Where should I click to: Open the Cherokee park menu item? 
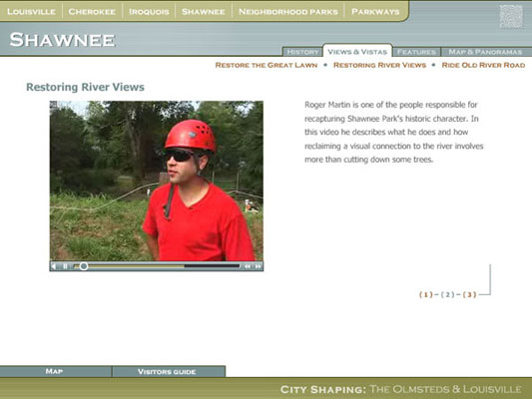point(92,12)
